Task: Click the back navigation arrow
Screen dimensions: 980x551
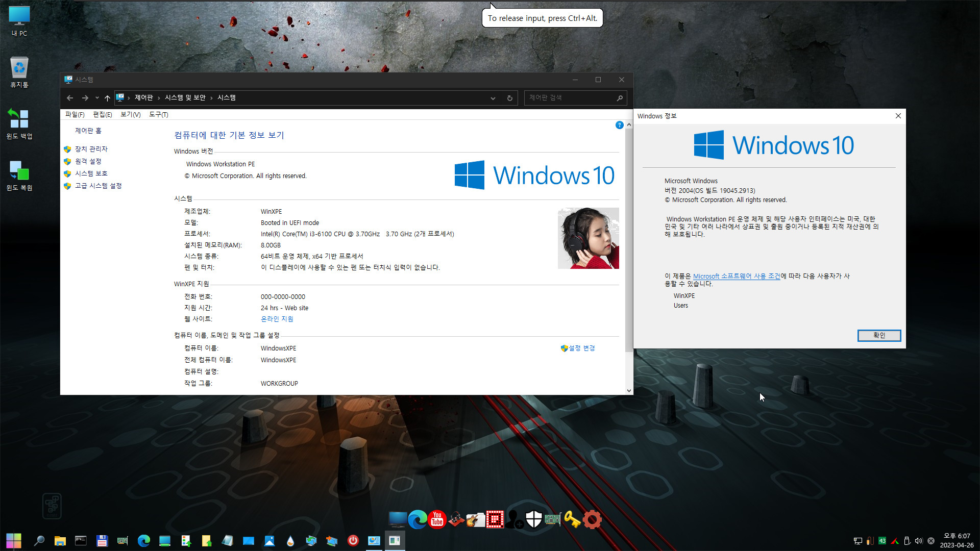Action: click(70, 98)
